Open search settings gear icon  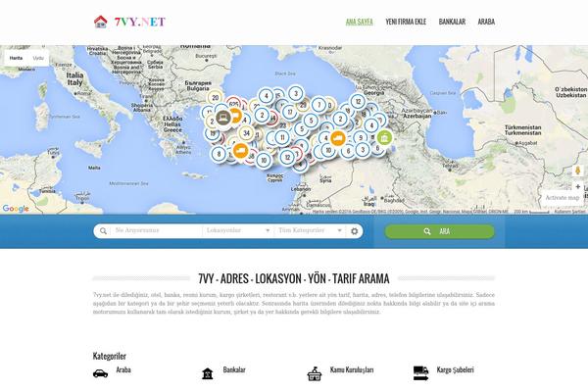click(x=355, y=231)
